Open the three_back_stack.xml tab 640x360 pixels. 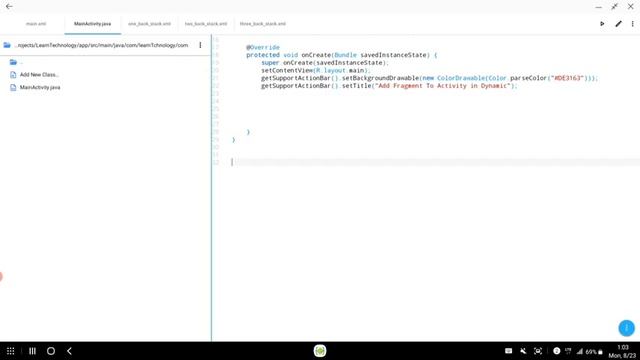[263, 24]
